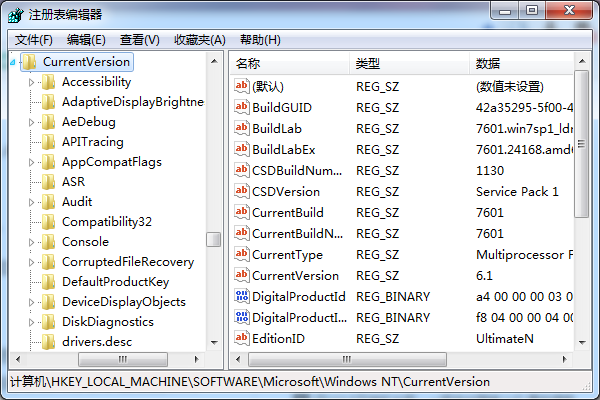Expand the AeDebug key

31,122
